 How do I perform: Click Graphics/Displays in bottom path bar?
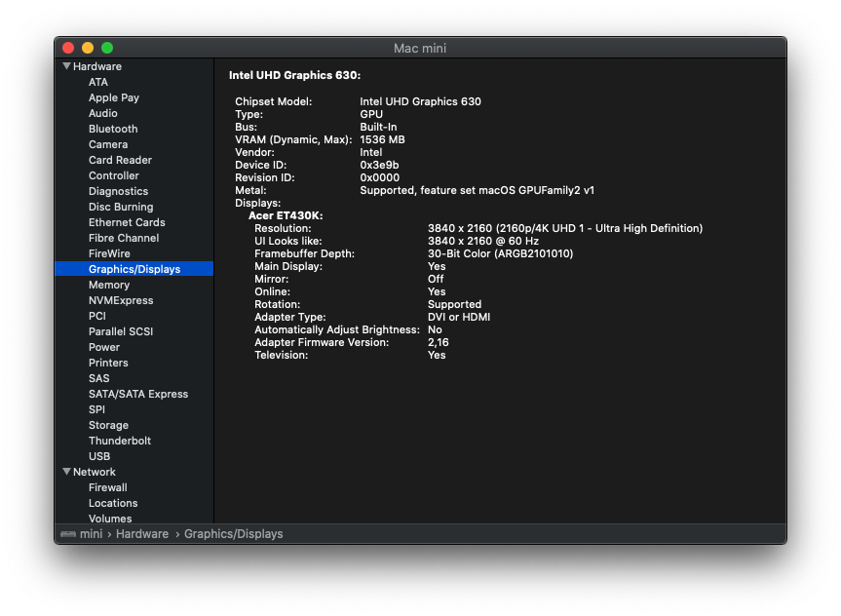[233, 534]
